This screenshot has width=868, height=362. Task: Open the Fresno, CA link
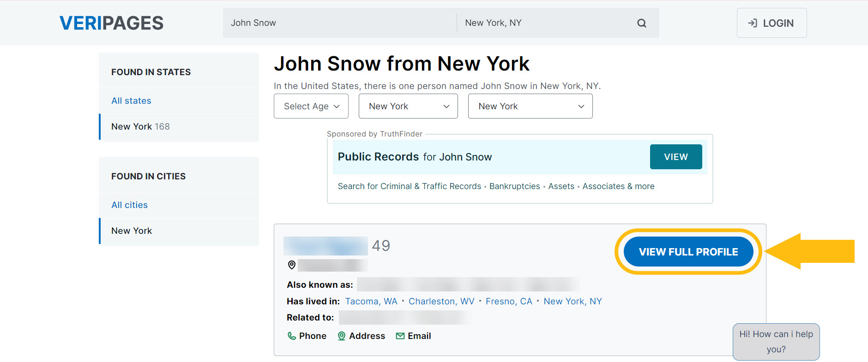tap(509, 302)
